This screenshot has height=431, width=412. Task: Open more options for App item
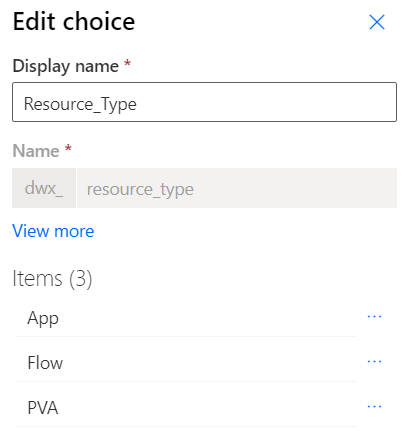click(x=374, y=317)
